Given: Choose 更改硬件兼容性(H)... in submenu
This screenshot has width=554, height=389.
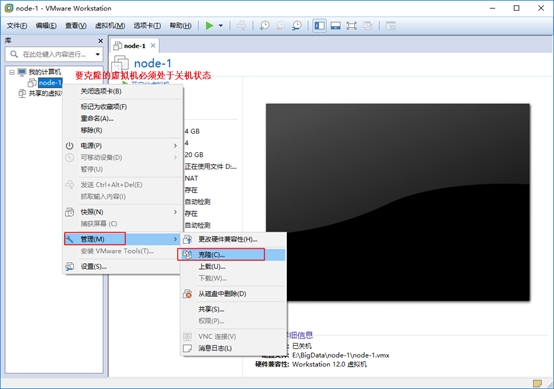Looking at the screenshot, I should [233, 239].
